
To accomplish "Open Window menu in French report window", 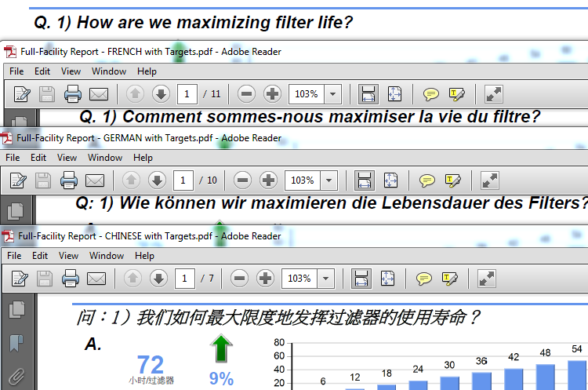I will (x=109, y=71).
